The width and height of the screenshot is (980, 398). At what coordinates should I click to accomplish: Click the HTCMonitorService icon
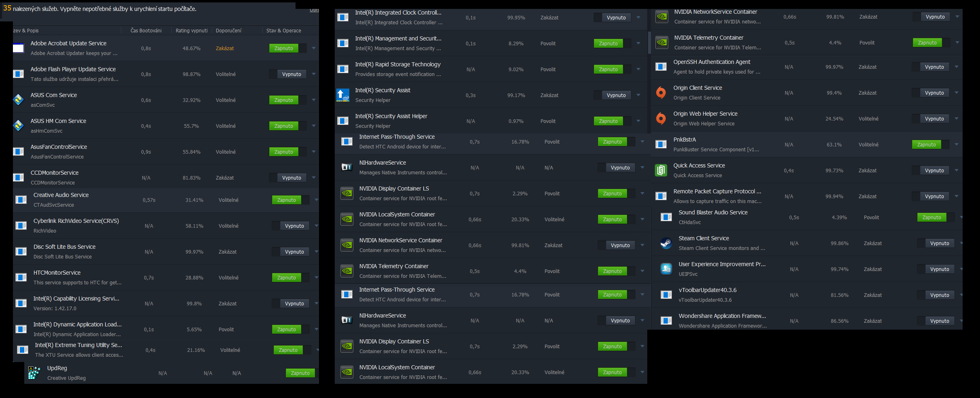pos(21,277)
